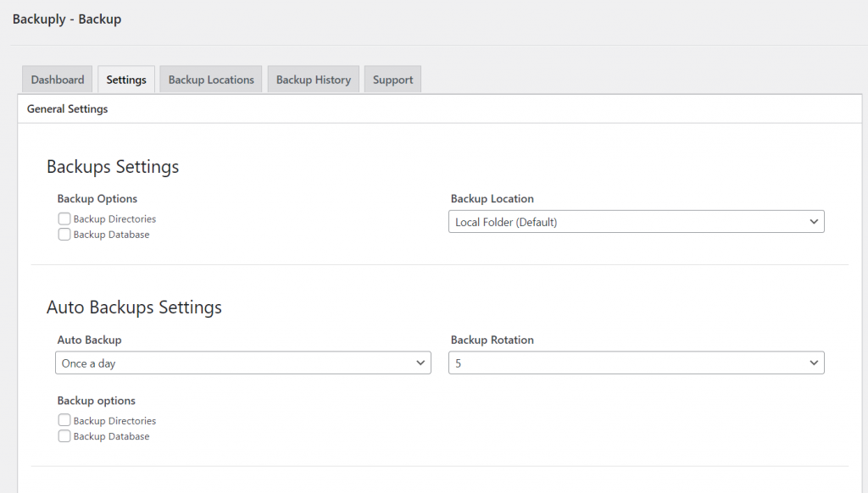This screenshot has width=868, height=493.
Task: Open the Backup Locations tab
Action: point(210,79)
